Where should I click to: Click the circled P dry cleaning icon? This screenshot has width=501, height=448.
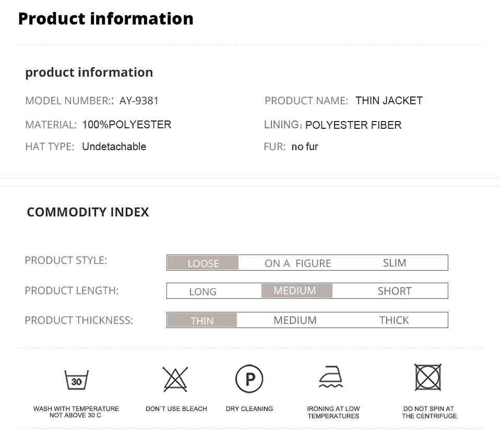click(x=249, y=379)
